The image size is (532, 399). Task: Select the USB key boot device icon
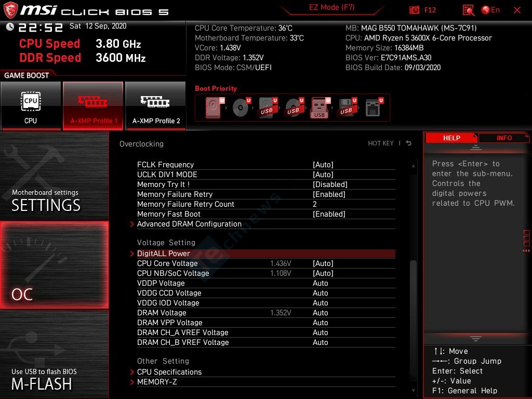tap(320, 107)
